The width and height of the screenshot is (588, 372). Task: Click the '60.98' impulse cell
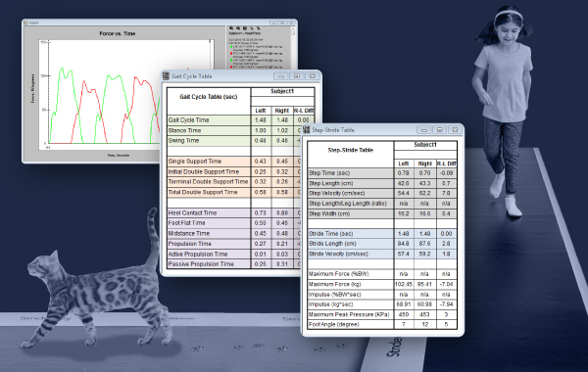tap(424, 304)
